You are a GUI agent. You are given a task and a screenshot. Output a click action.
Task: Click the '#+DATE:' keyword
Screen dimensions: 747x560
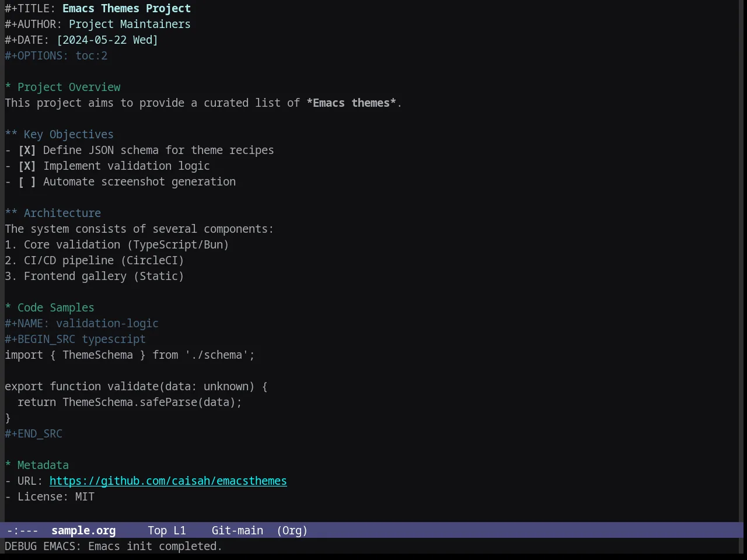[27, 40]
